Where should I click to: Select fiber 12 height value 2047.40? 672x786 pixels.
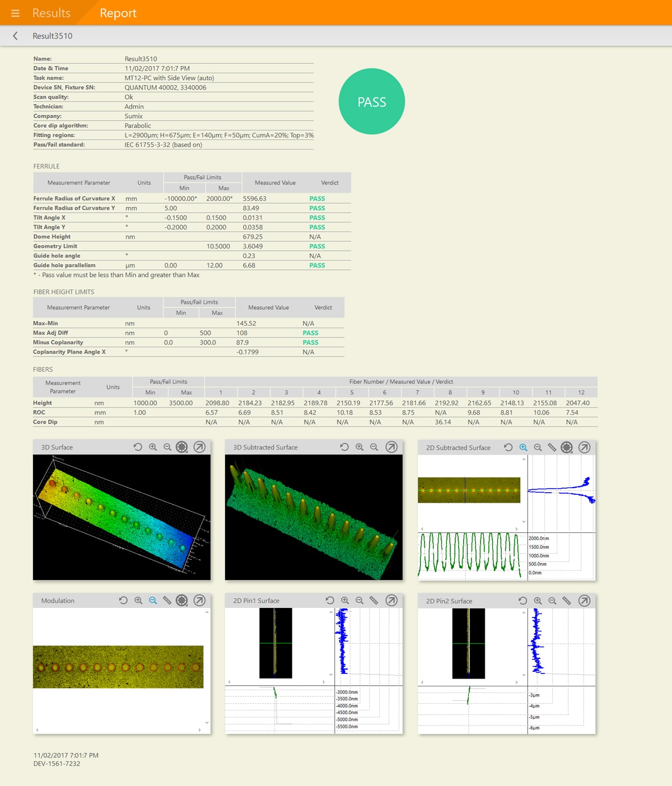tap(577, 403)
